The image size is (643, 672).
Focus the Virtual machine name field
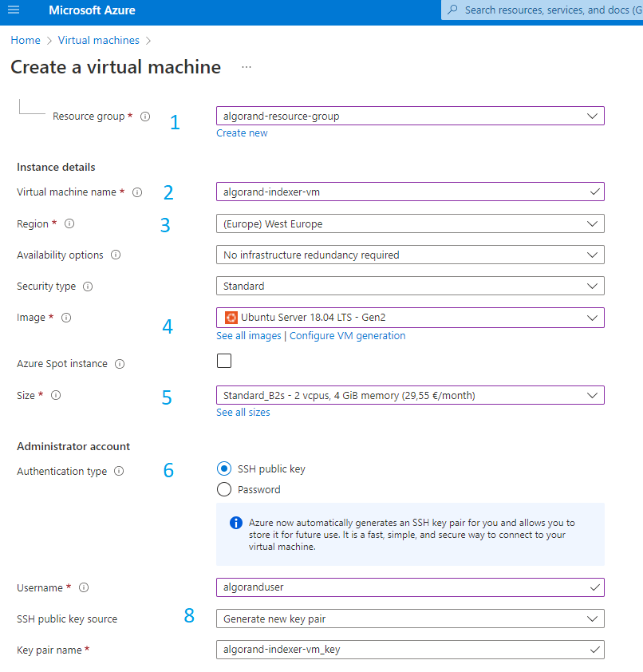click(x=410, y=192)
